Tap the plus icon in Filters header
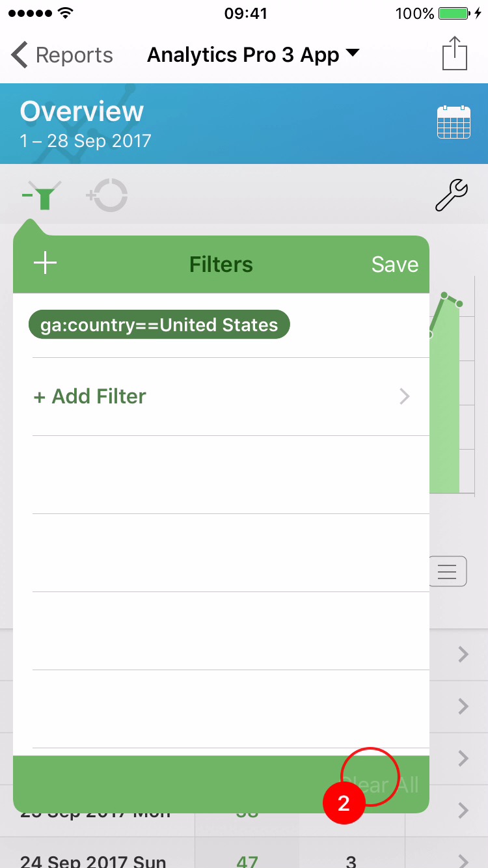This screenshot has width=488, height=868. pos(45,264)
